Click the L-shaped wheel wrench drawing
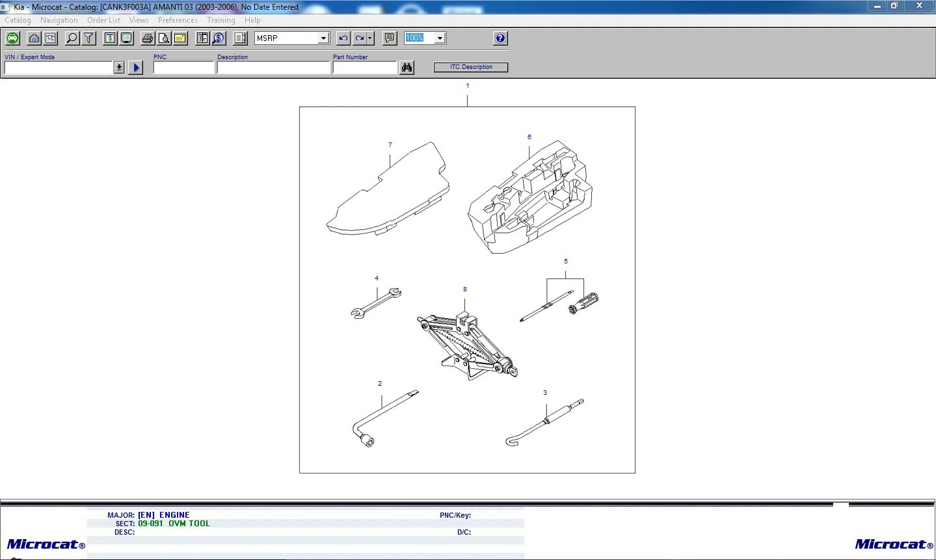This screenshot has height=560, width=936. point(384,418)
